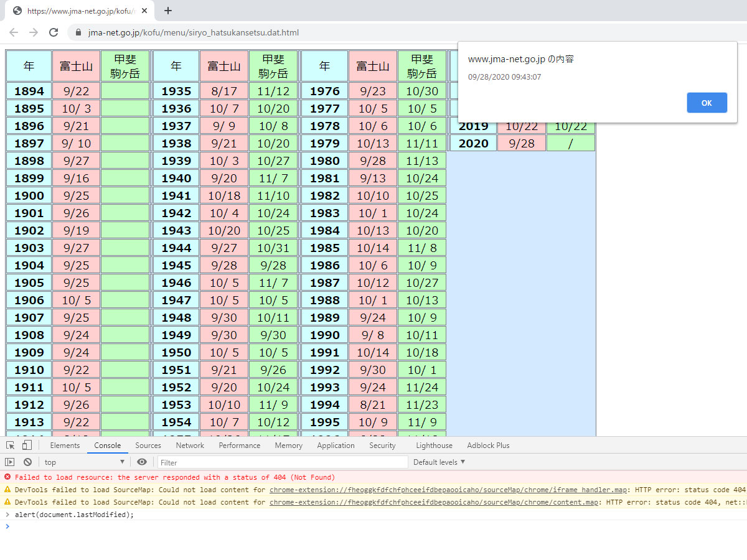
Task: Click the eye icon for live expression
Action: (x=142, y=462)
